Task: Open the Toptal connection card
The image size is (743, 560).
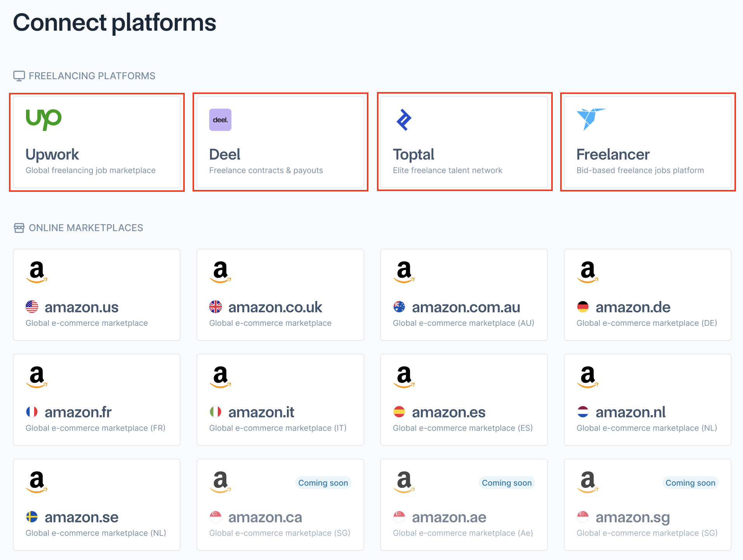Action: 464,142
